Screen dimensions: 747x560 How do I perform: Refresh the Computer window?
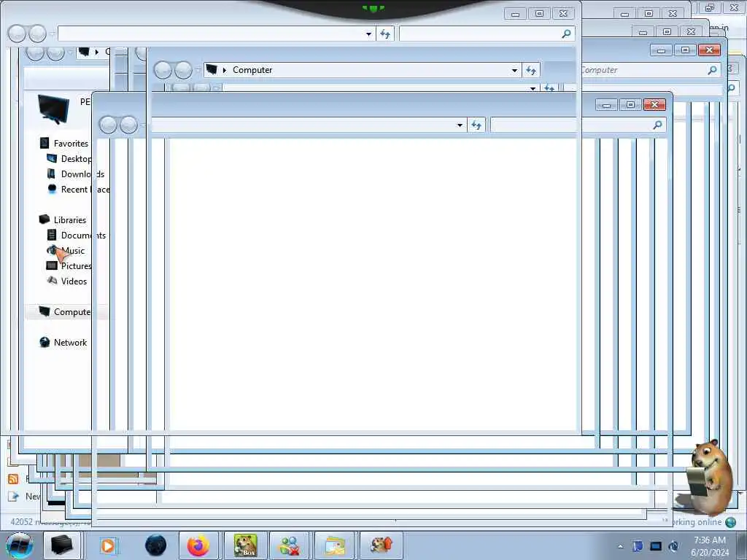click(x=531, y=70)
